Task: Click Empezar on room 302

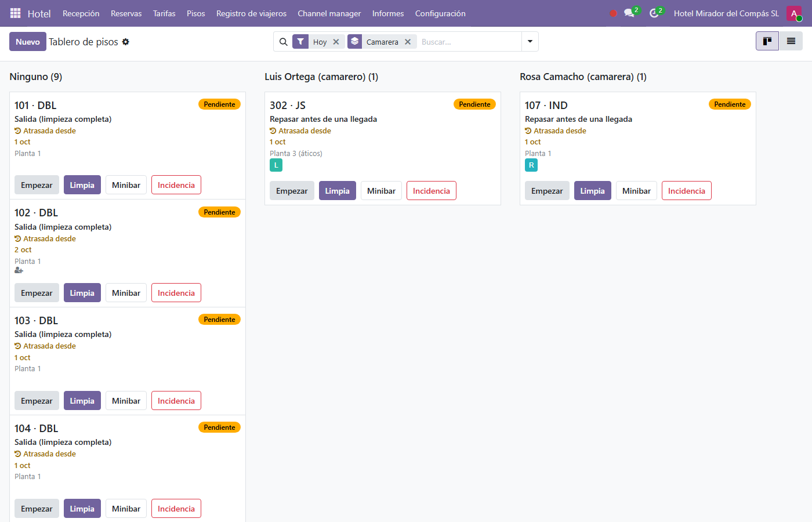Action: tap(292, 191)
